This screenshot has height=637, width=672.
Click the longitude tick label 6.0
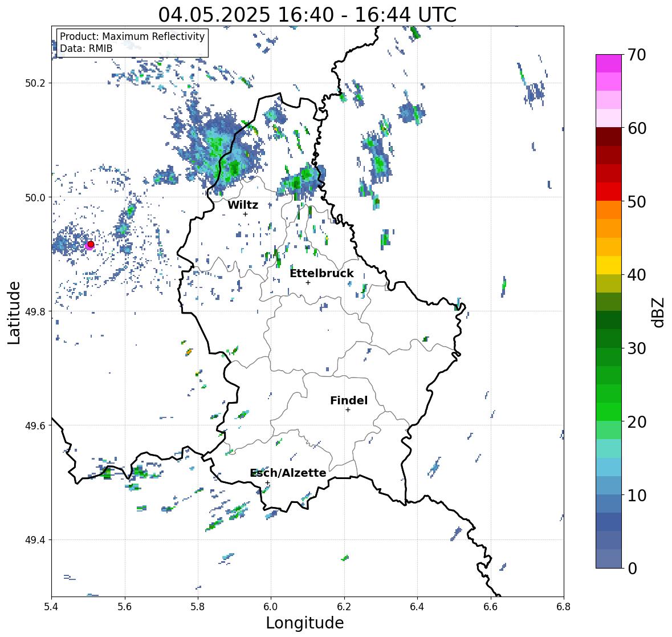point(271,607)
